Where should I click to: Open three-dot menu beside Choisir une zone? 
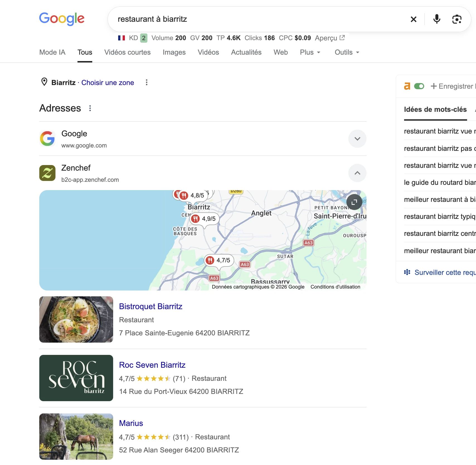click(x=147, y=82)
